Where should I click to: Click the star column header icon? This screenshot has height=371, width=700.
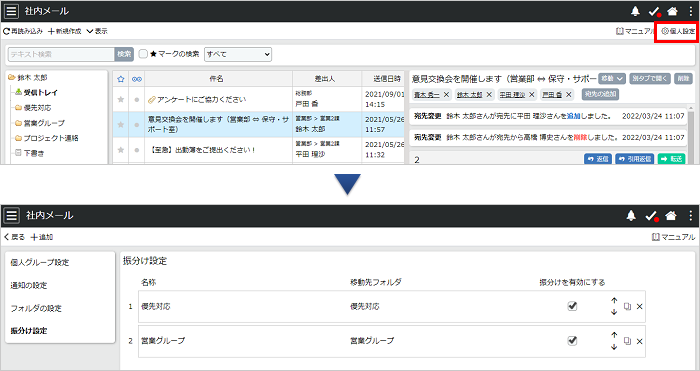[121, 79]
